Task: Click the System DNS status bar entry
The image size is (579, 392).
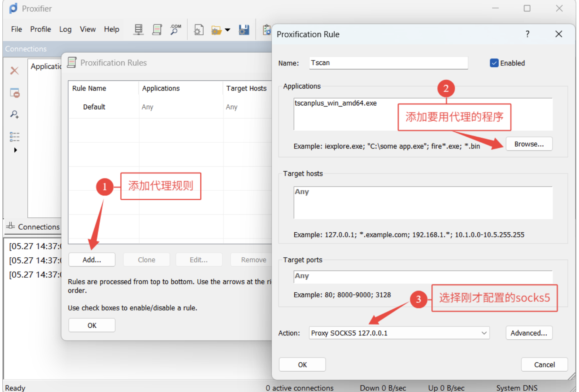Action: (x=517, y=388)
